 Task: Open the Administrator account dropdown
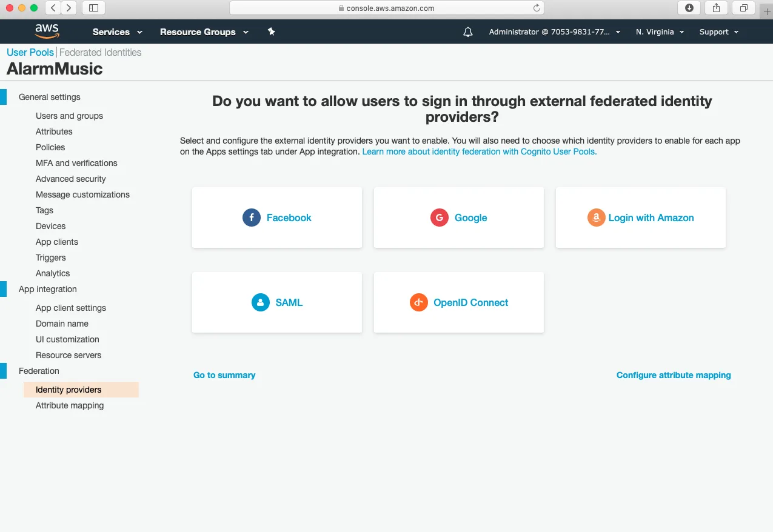click(x=555, y=32)
